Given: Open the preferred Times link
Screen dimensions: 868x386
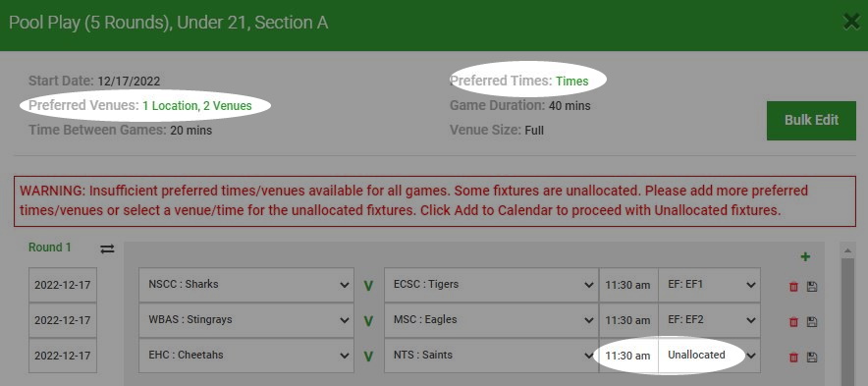Looking at the screenshot, I should (x=571, y=82).
